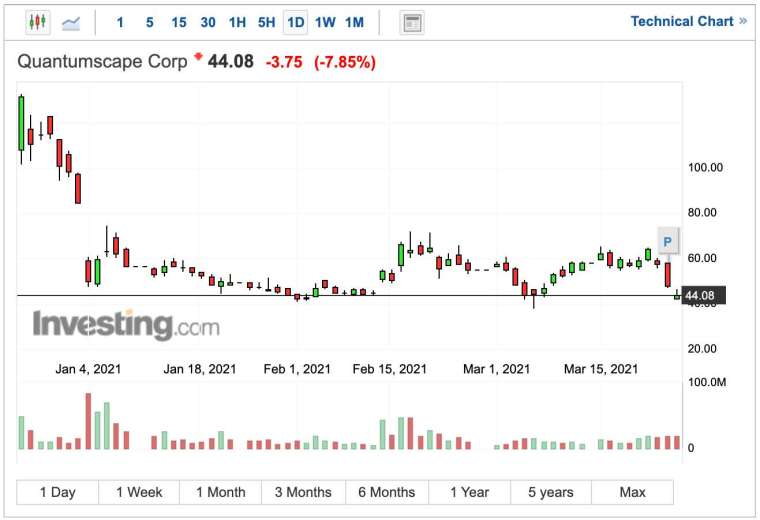This screenshot has height=520, width=760.
Task: Click the Feb 1, 2021 date label
Action: pos(297,369)
